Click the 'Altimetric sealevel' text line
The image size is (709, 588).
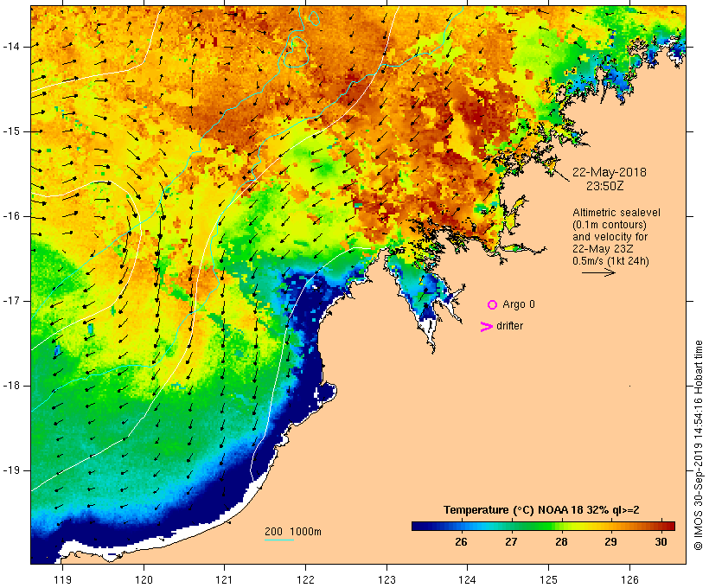[616, 213]
